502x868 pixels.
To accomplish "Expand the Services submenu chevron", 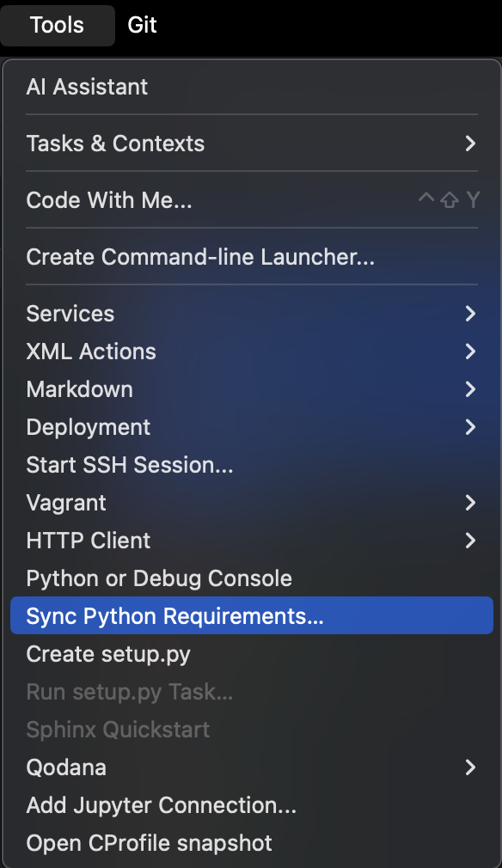I will [470, 314].
